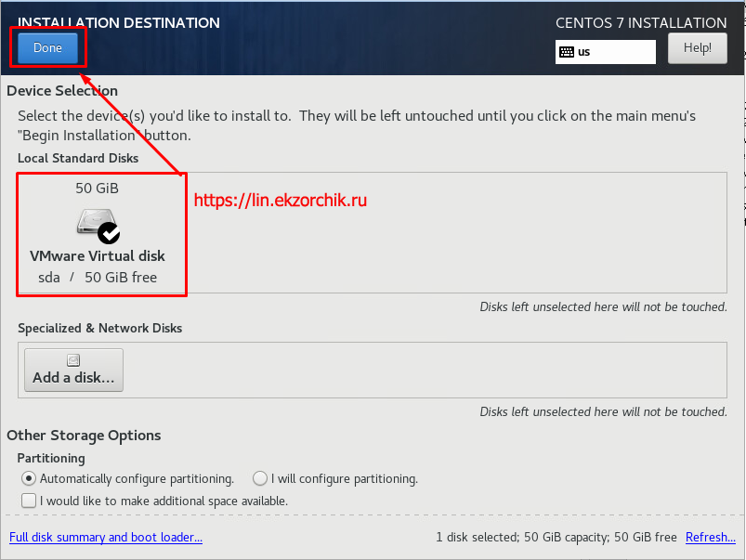Enable make additional space available checkbox
The height and width of the screenshot is (560, 746).
tap(29, 501)
